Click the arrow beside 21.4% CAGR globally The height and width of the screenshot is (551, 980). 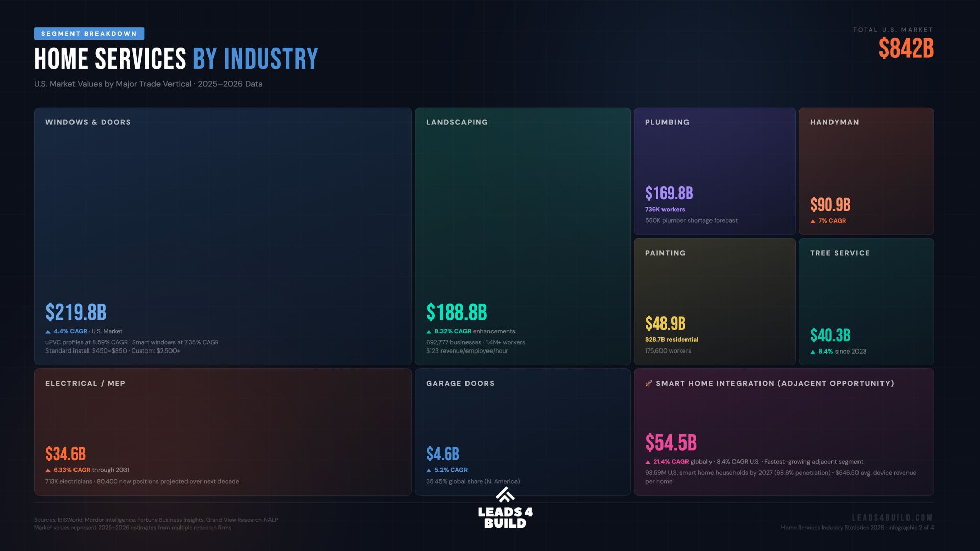click(x=648, y=461)
